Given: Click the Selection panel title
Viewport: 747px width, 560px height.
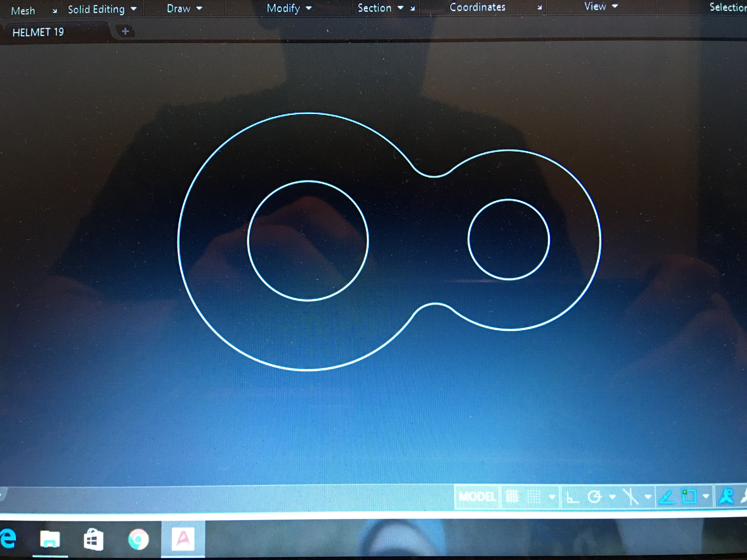Looking at the screenshot, I should click(728, 7).
